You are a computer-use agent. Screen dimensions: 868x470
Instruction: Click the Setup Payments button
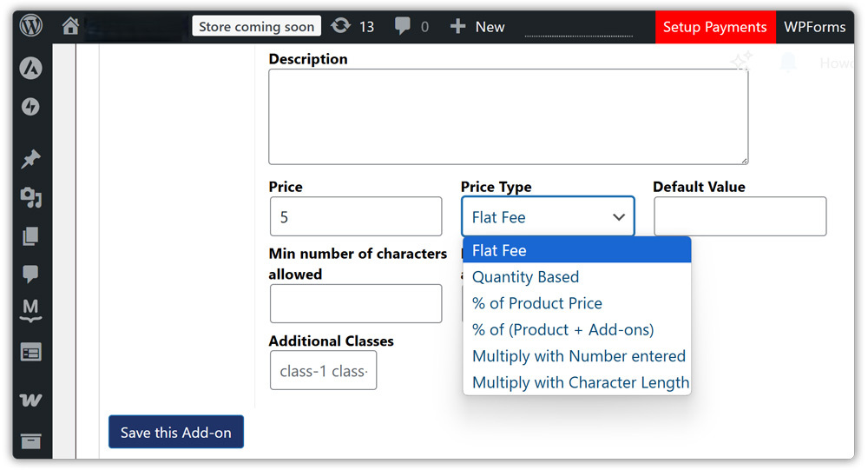click(x=715, y=27)
